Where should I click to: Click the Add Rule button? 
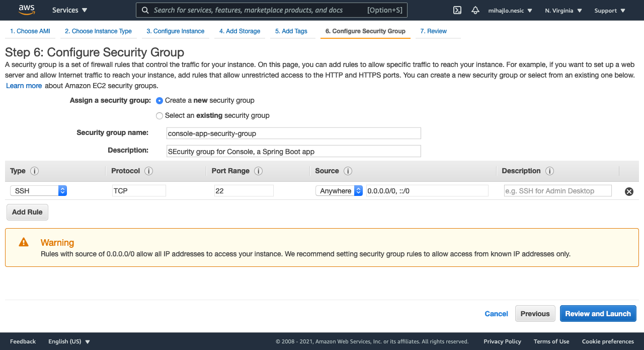(x=27, y=212)
